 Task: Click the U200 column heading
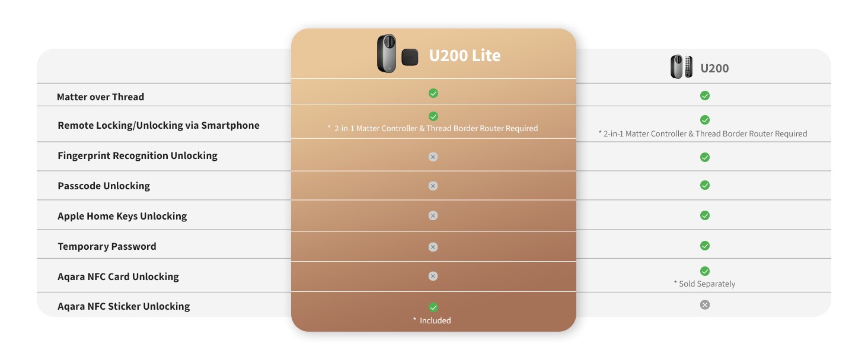tap(714, 68)
